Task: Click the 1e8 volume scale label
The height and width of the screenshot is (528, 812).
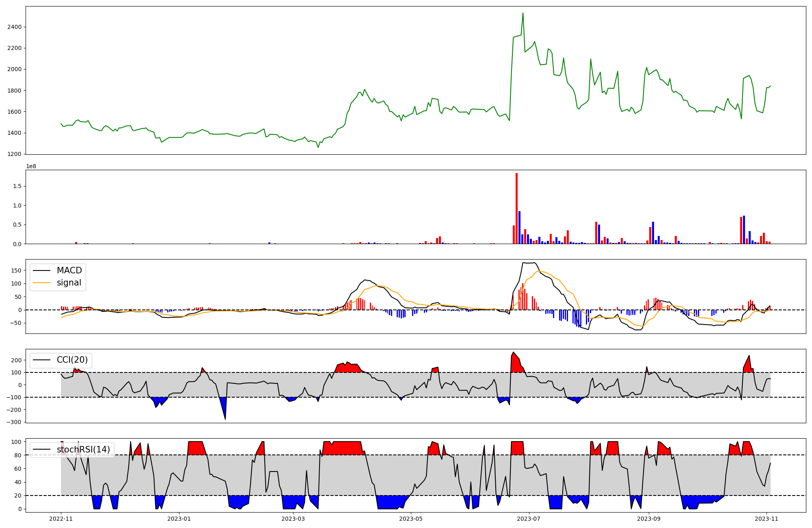Action: click(x=31, y=167)
